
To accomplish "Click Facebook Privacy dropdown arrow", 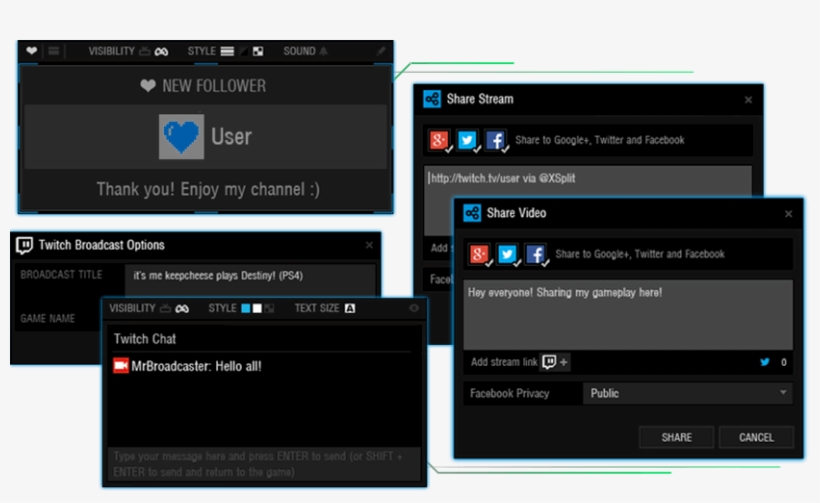I will click(x=783, y=393).
